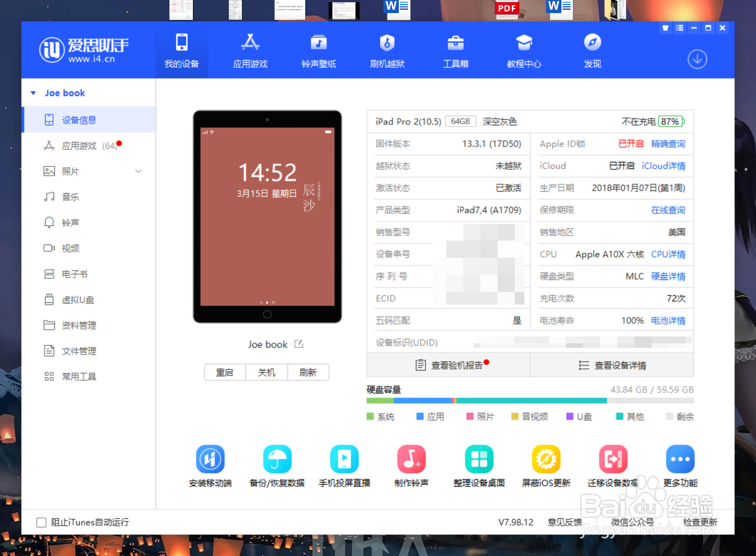Open the 电池详情 battery details link
This screenshot has height=556, width=756.
(668, 320)
